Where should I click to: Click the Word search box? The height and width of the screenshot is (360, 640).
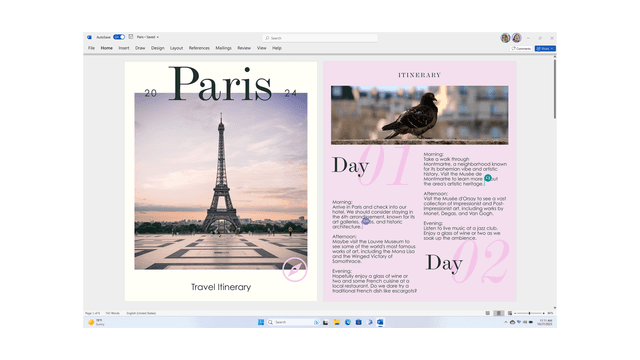320,38
